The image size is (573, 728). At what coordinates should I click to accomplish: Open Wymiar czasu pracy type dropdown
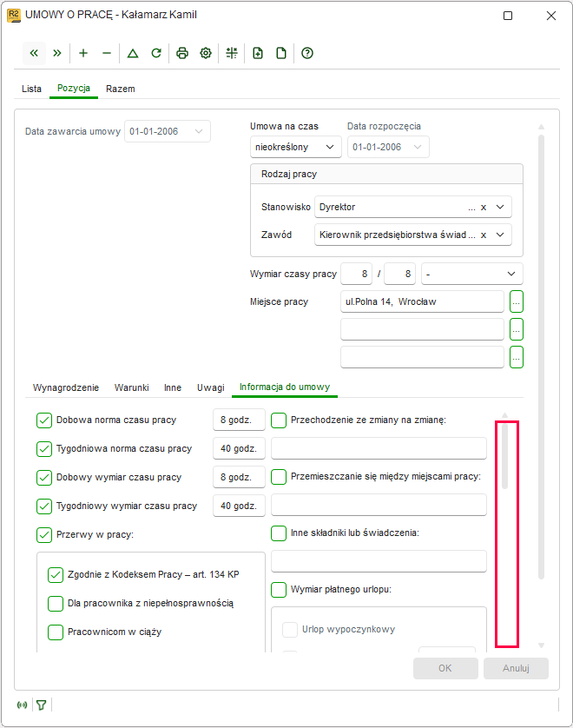471,274
